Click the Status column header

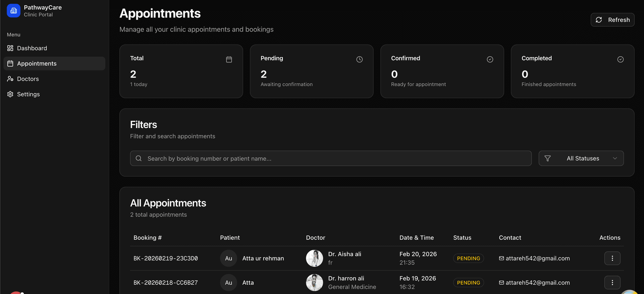pyautogui.click(x=462, y=238)
